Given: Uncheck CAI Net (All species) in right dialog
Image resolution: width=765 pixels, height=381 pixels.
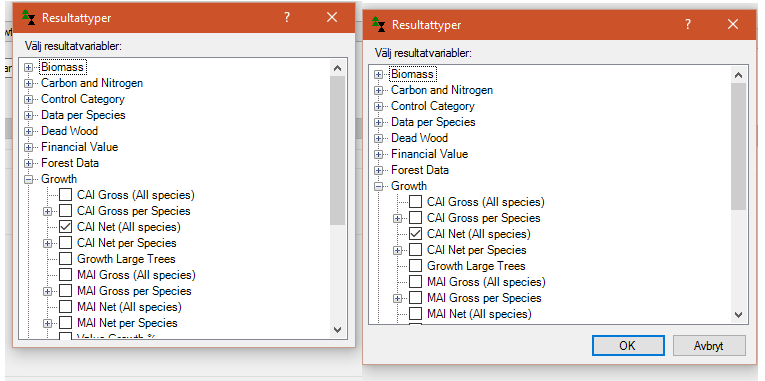Looking at the screenshot, I should click(415, 234).
